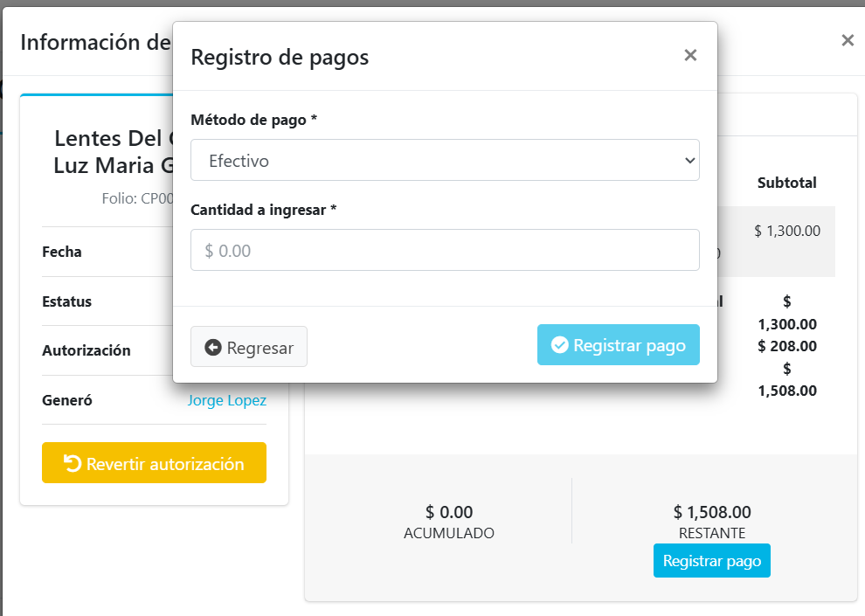Focus the Cantidad a ingresar field
Image resolution: width=865 pixels, height=616 pixels.
pos(444,251)
